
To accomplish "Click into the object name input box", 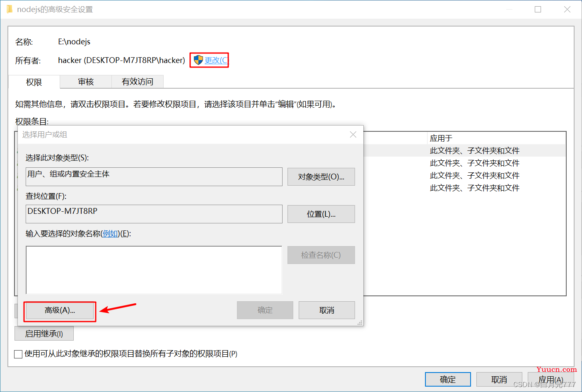I will coord(154,270).
